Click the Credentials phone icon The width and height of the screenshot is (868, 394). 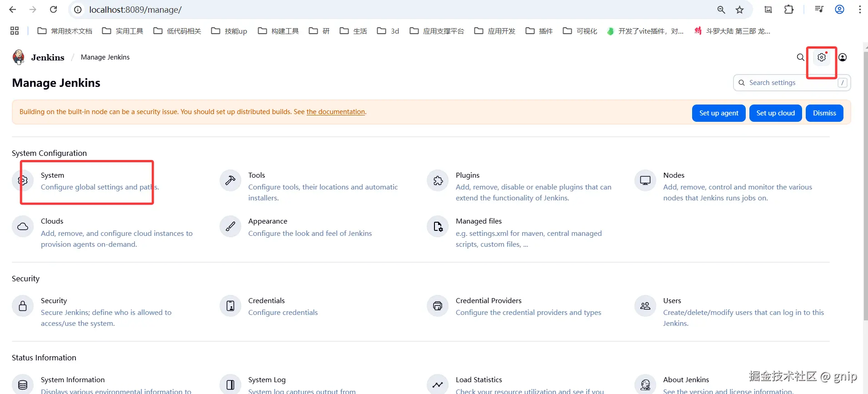pos(230,306)
